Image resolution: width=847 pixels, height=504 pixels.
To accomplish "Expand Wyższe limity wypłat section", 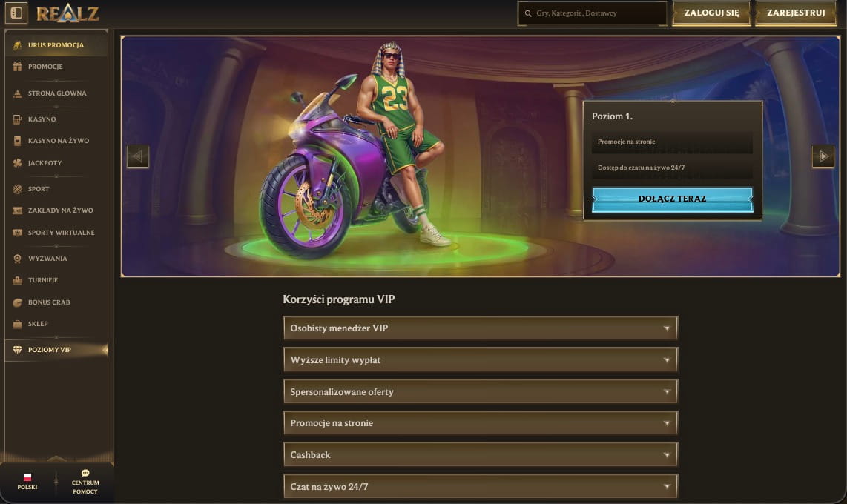I will 480,360.
